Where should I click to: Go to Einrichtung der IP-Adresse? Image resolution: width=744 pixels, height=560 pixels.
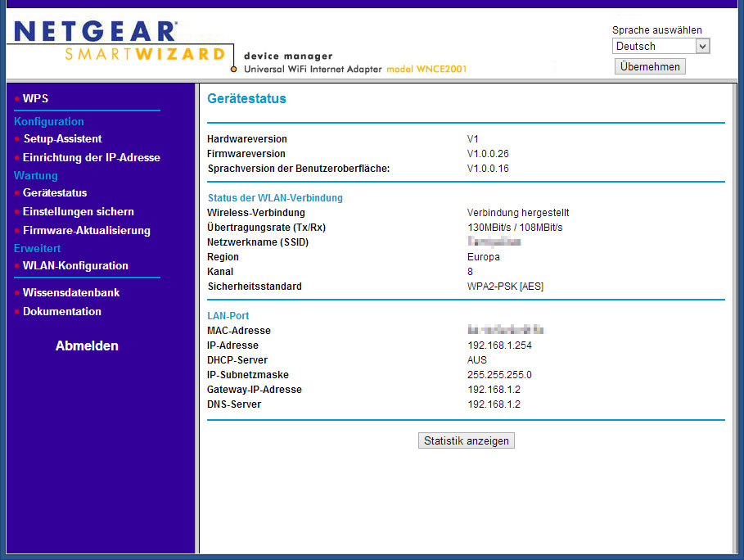[92, 157]
